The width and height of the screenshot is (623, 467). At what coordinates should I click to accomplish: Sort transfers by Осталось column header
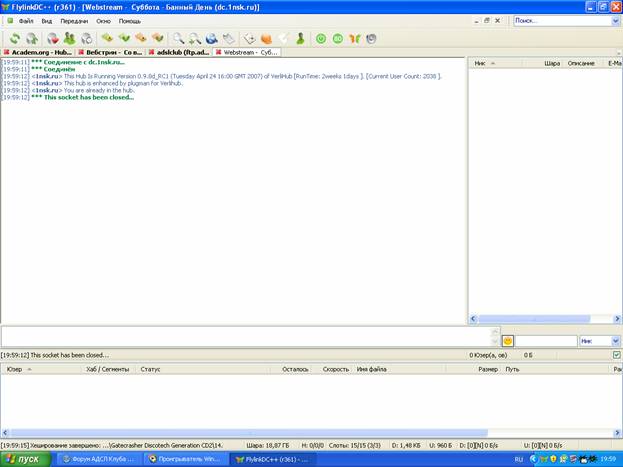coord(291,369)
